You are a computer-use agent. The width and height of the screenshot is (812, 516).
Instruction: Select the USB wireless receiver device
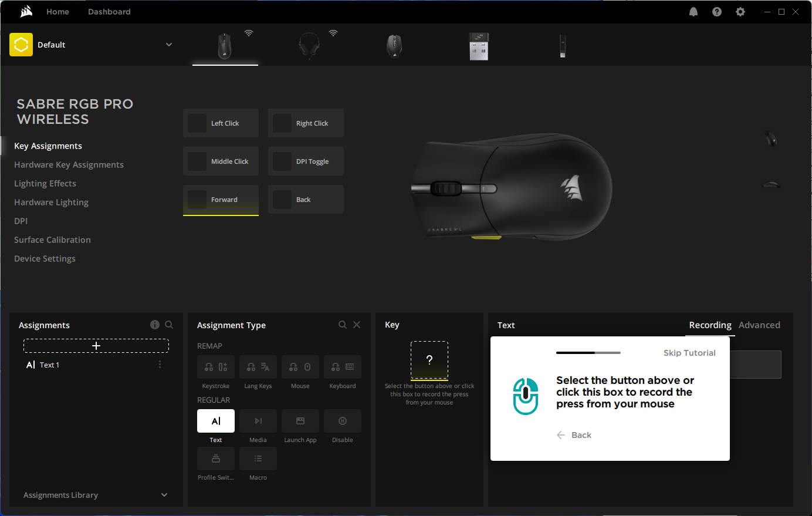(x=479, y=46)
